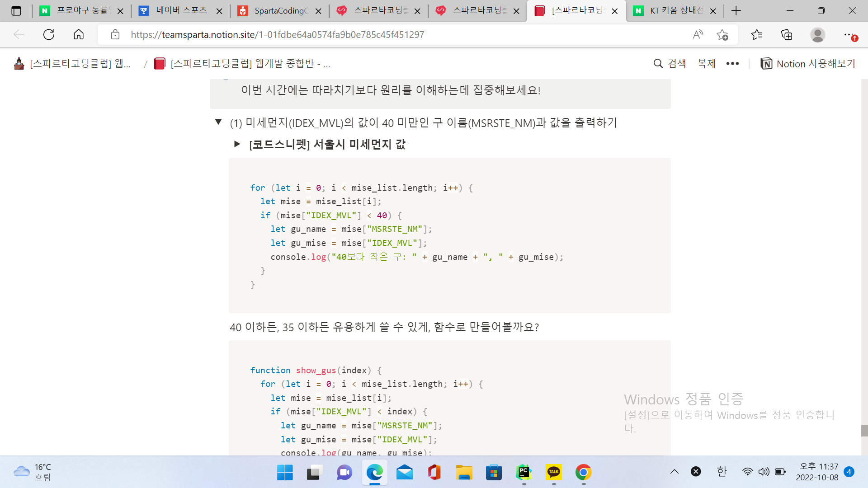Open Notion page search (검색)

pos(670,64)
